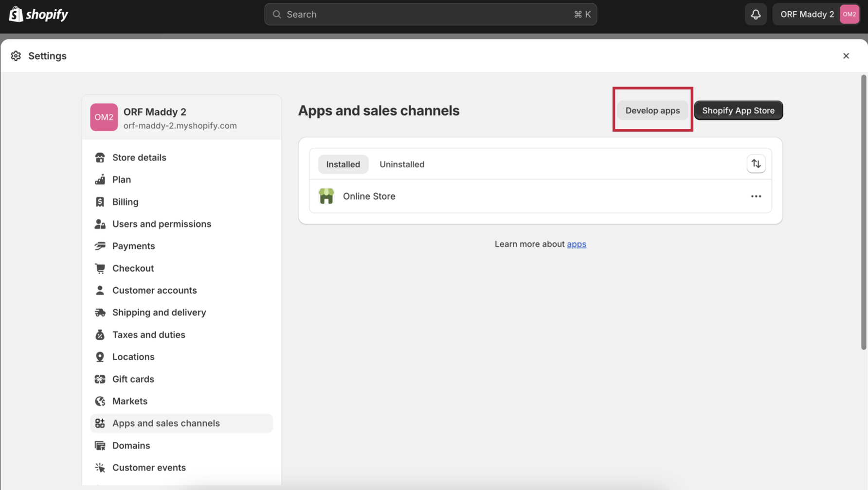The height and width of the screenshot is (490, 868).
Task: Click the Shipping and delivery truck icon
Action: click(100, 313)
